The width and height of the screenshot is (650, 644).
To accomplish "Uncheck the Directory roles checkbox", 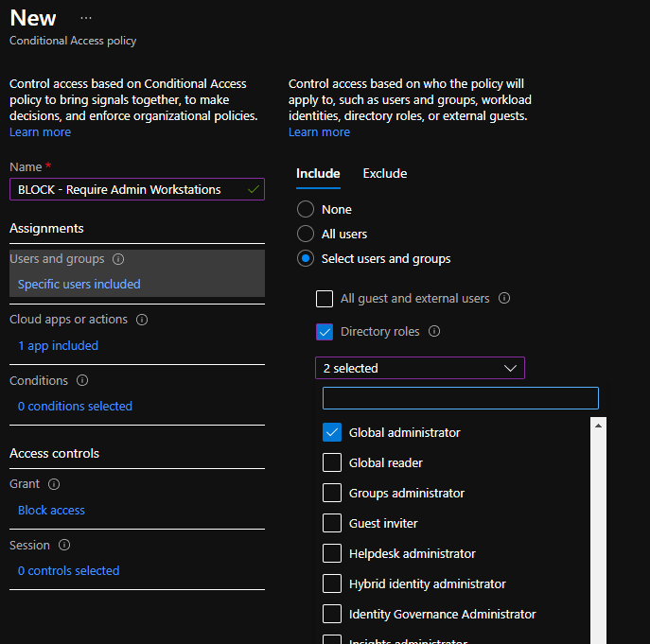I will [x=325, y=332].
